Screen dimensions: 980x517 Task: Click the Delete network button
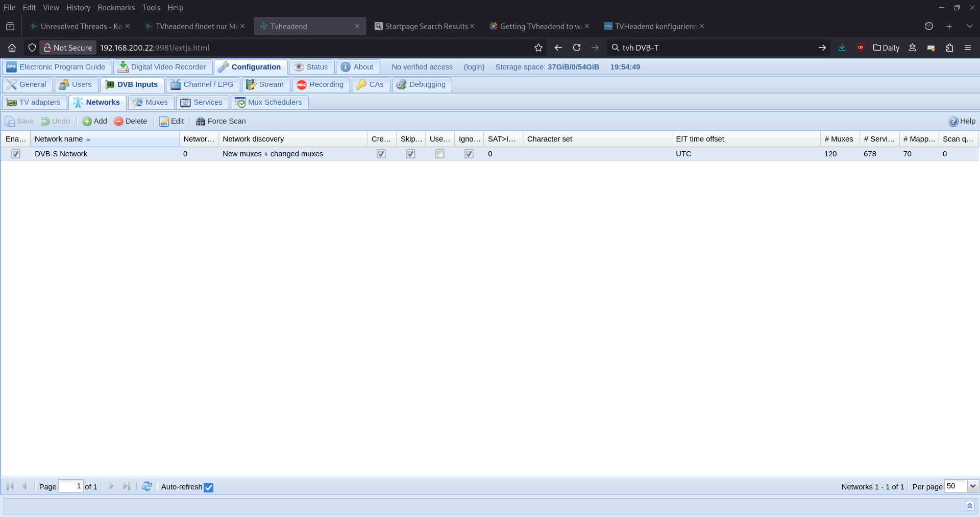click(x=131, y=121)
